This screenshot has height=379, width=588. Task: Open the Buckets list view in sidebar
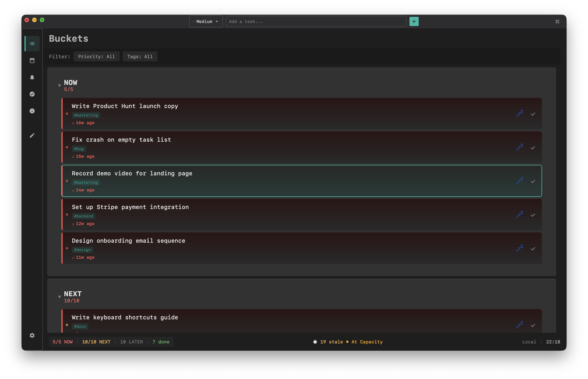[x=32, y=44]
